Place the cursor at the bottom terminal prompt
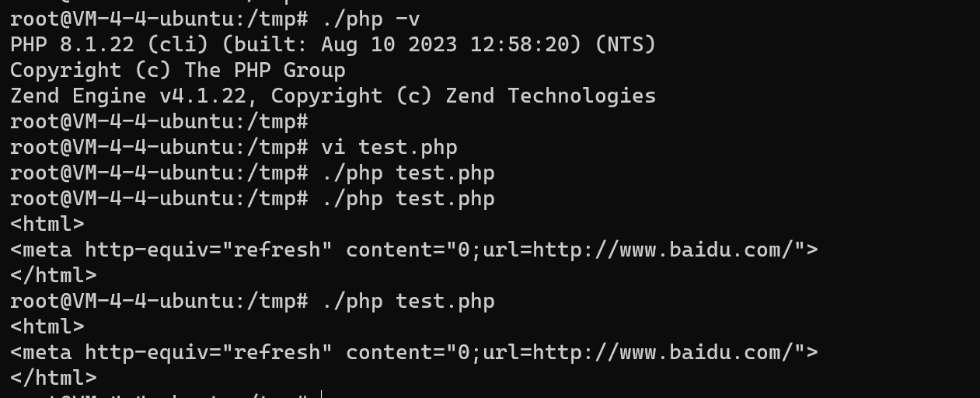Image resolution: width=980 pixels, height=398 pixels. (320, 395)
